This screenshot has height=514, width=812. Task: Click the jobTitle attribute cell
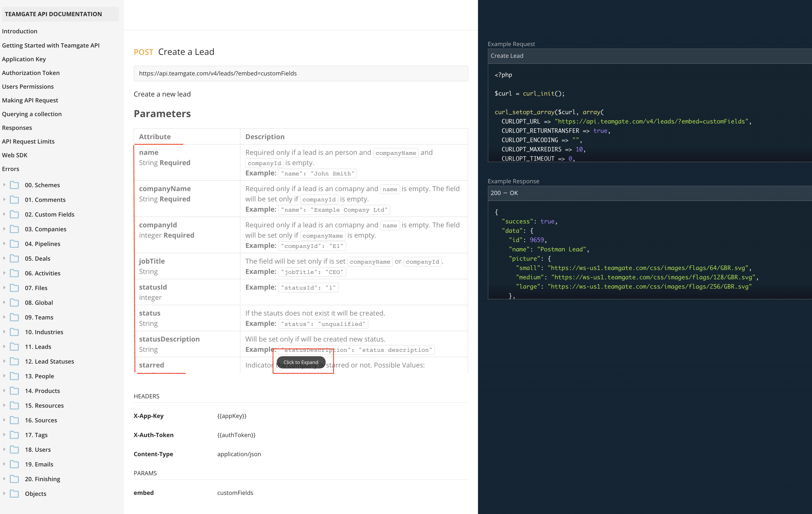[x=187, y=266]
